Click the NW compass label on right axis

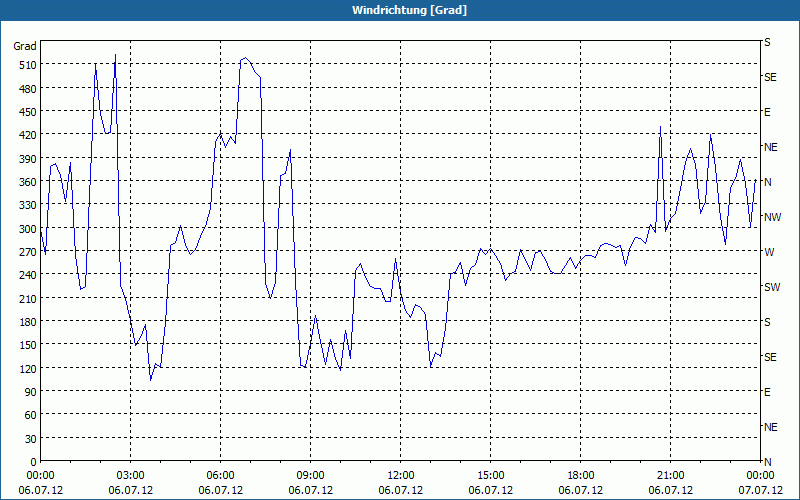[x=772, y=217]
